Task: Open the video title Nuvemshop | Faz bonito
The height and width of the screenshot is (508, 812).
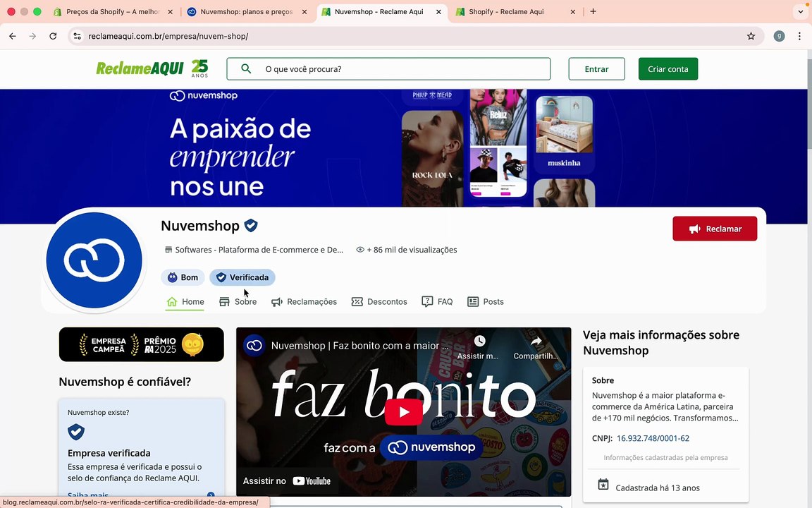Action: [360, 346]
